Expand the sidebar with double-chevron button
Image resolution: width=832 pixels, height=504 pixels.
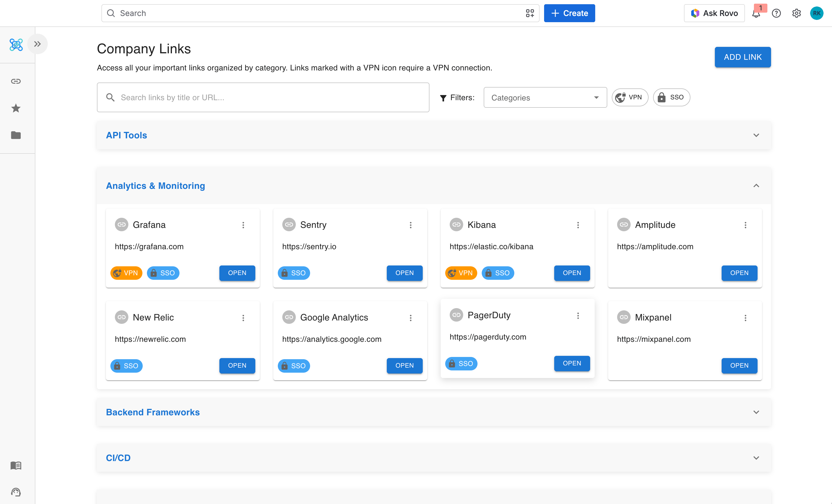click(37, 44)
